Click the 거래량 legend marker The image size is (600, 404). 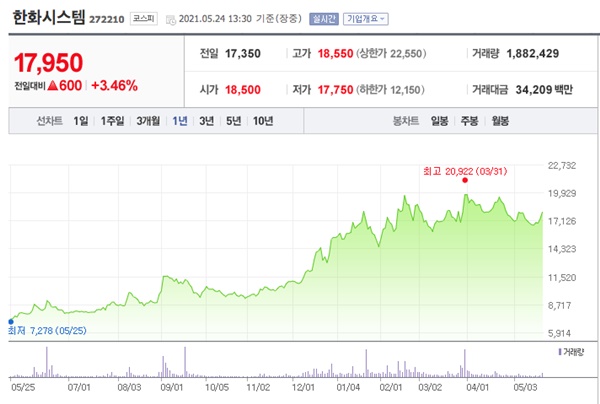560,352
